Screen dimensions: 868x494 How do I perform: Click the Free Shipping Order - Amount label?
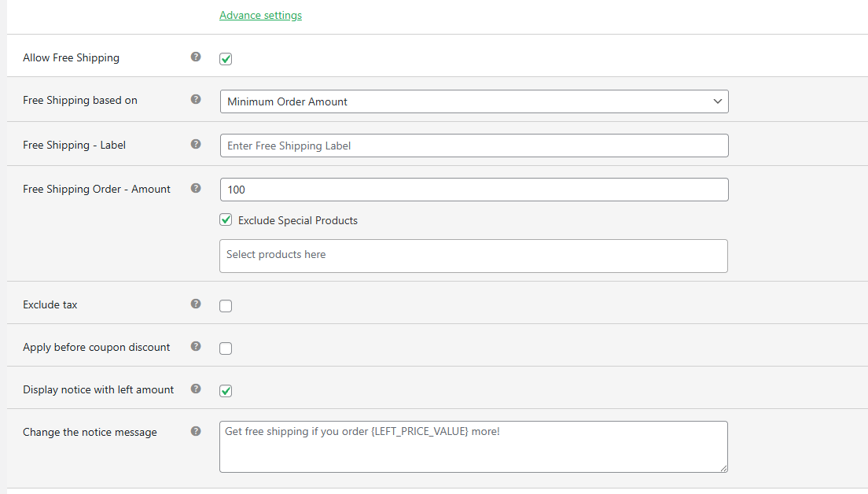pos(97,189)
